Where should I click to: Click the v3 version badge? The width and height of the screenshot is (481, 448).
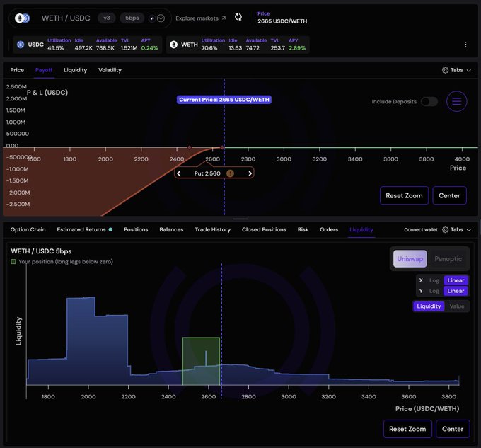tap(106, 18)
